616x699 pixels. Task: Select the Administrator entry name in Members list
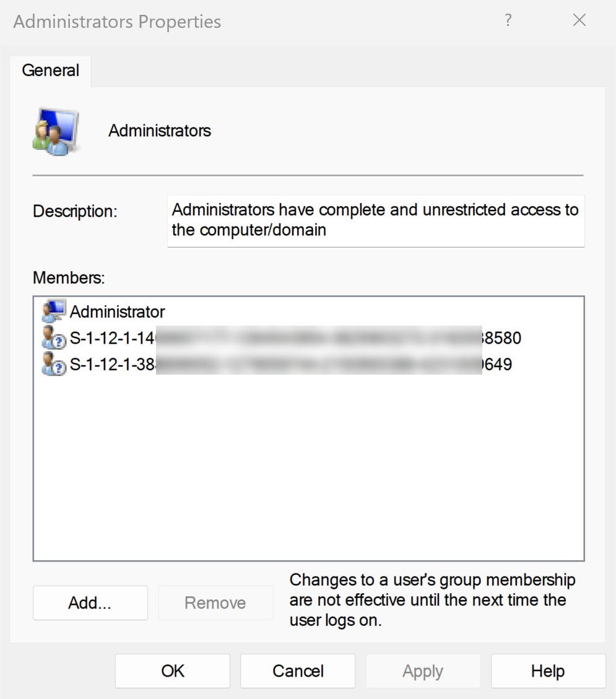point(118,311)
